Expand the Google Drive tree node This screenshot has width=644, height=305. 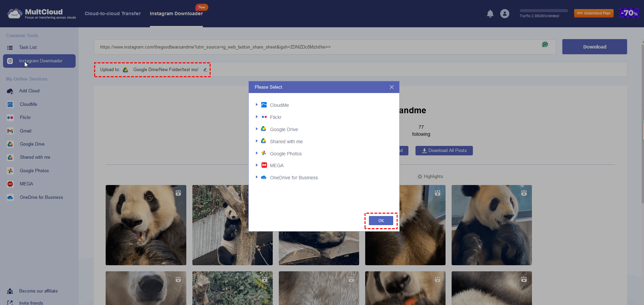(257, 129)
